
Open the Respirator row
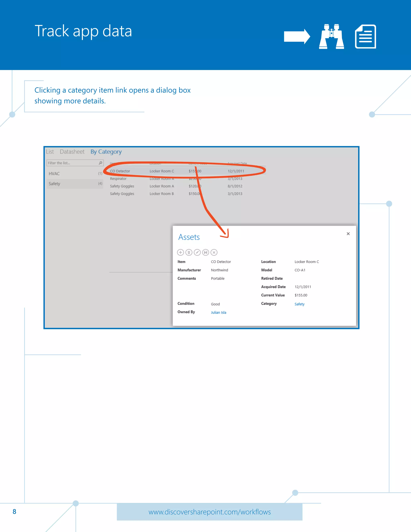187,178
